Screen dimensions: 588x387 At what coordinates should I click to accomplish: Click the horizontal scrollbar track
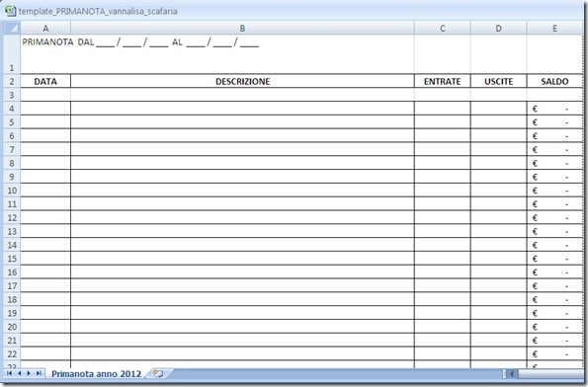click(x=550, y=373)
